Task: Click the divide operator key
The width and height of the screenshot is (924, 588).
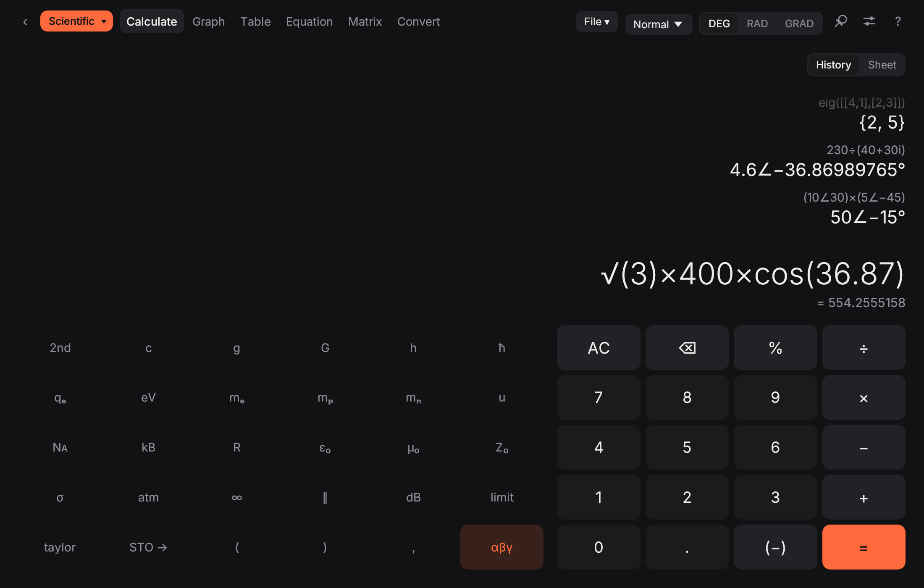Action: [x=864, y=348]
